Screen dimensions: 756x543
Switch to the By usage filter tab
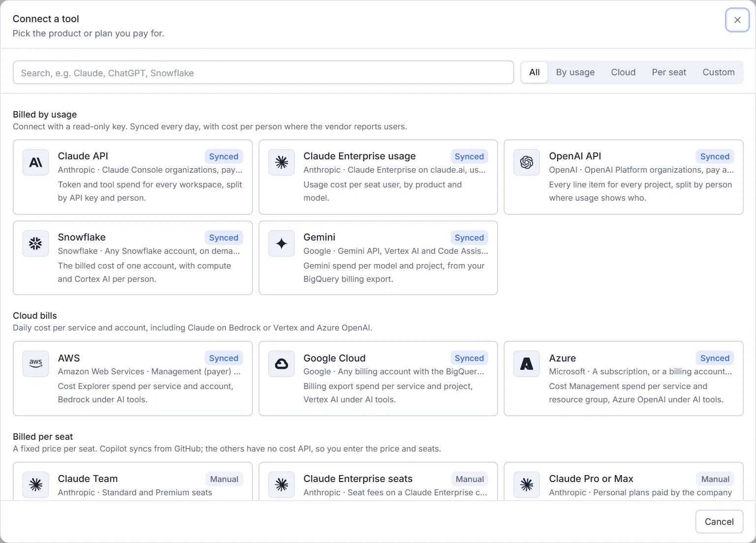[x=575, y=72]
